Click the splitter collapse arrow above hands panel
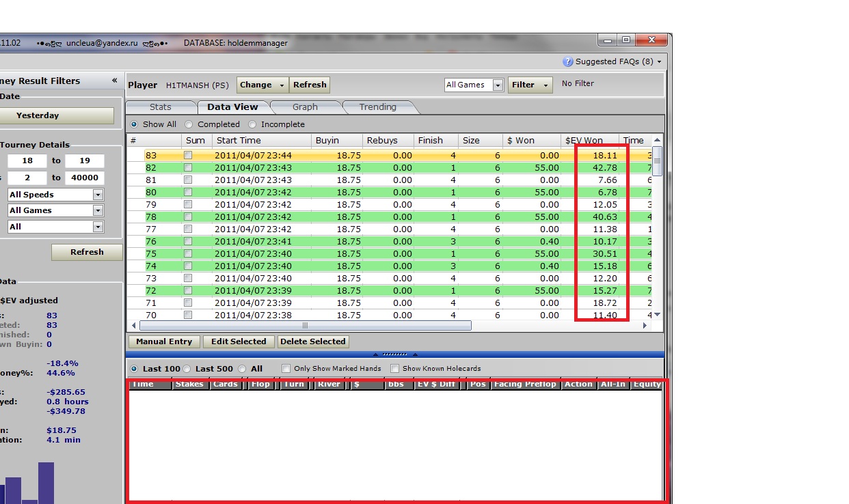The height and width of the screenshot is (504, 849). coord(375,354)
